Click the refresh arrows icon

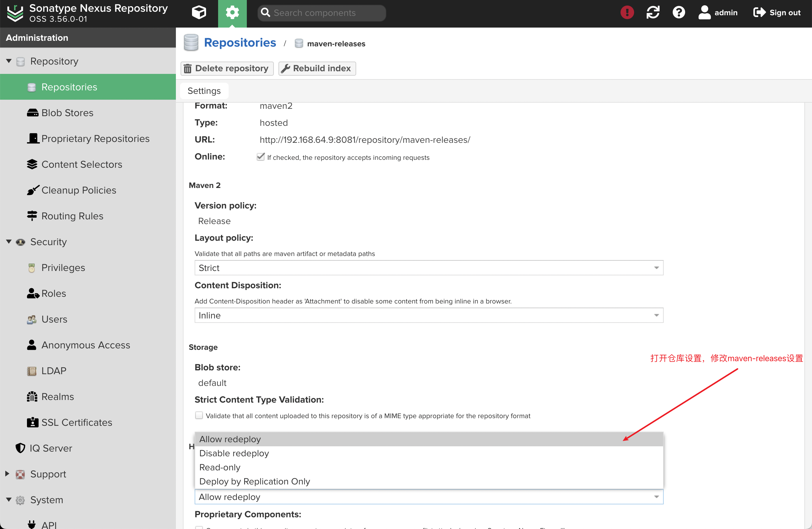[x=653, y=13]
